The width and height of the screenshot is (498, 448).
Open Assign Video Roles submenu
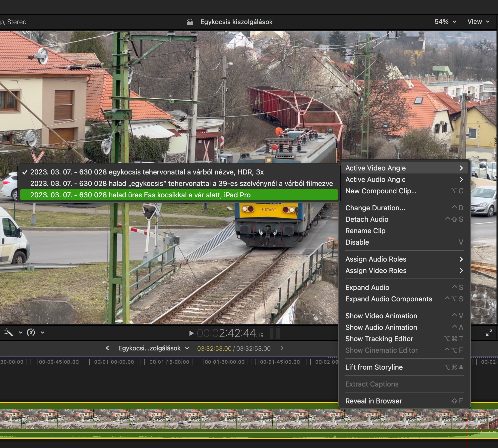(x=404, y=271)
